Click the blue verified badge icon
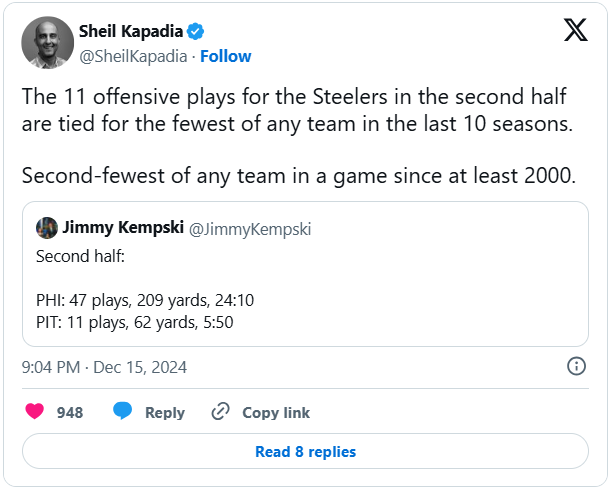 coord(197,32)
